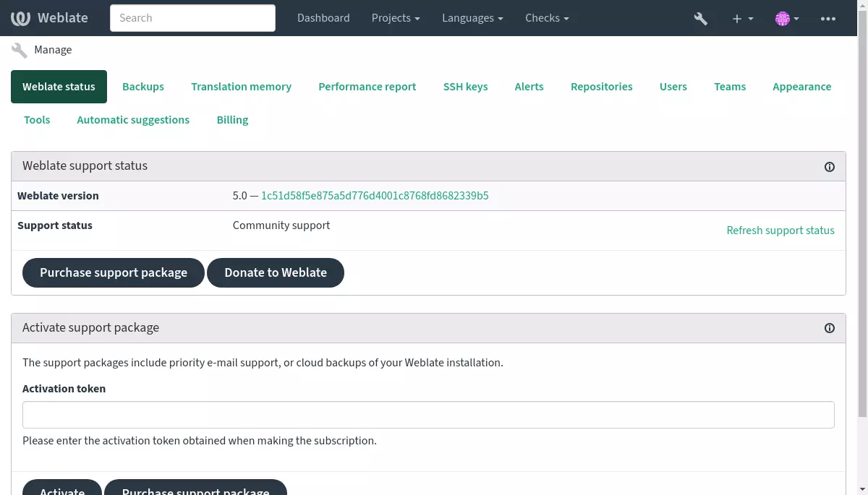Image resolution: width=868 pixels, height=495 pixels.
Task: Open the Repositories tab
Action: point(602,87)
